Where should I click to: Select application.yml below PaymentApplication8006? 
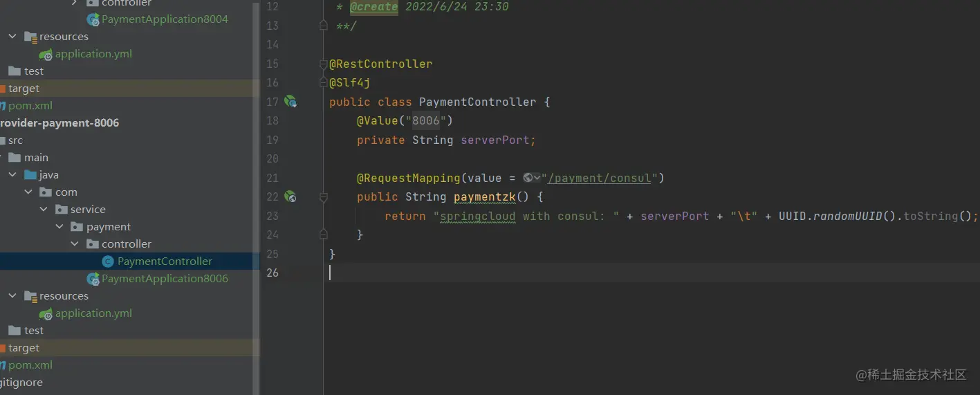tap(93, 313)
